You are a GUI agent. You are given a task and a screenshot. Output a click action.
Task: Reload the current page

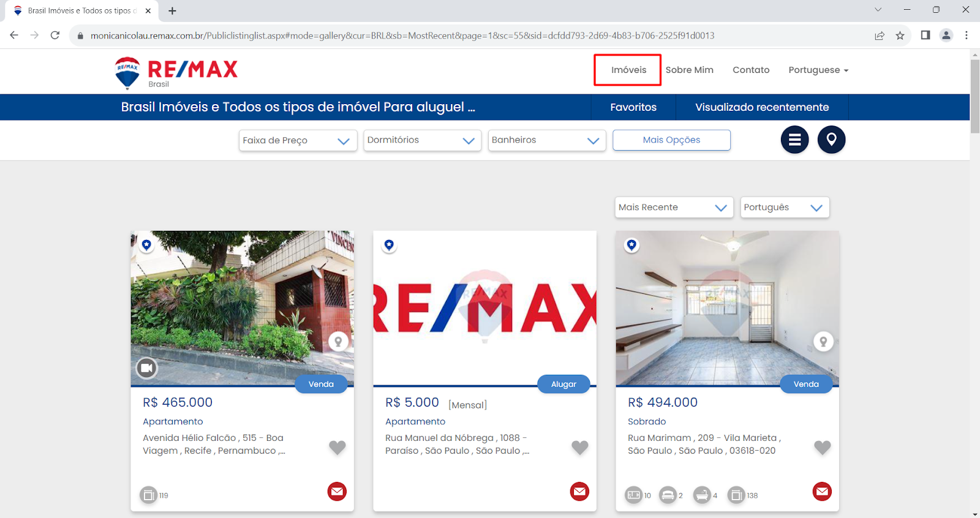click(55, 36)
